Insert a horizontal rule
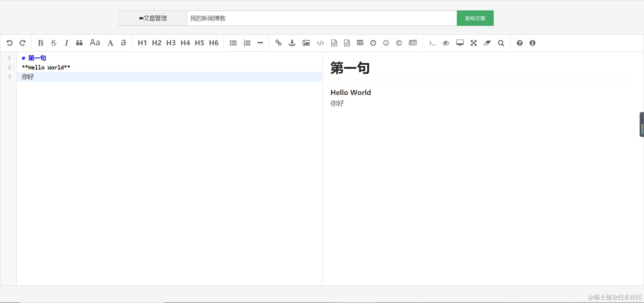This screenshot has width=644, height=303. pyautogui.click(x=260, y=43)
